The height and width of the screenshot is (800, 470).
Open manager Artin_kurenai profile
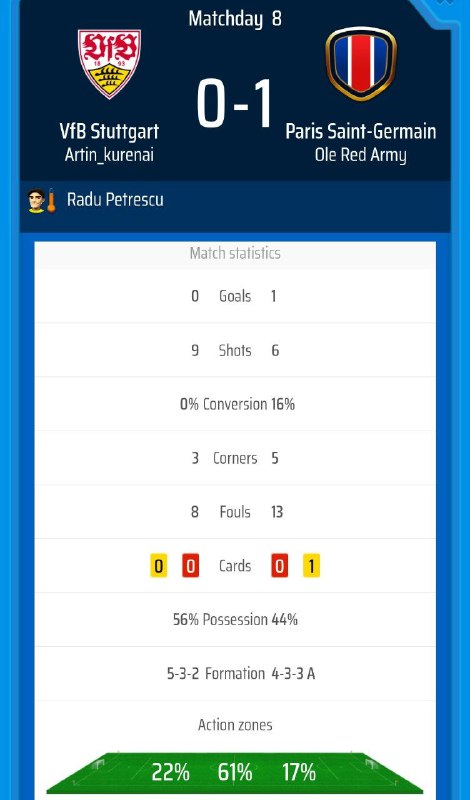click(x=109, y=155)
